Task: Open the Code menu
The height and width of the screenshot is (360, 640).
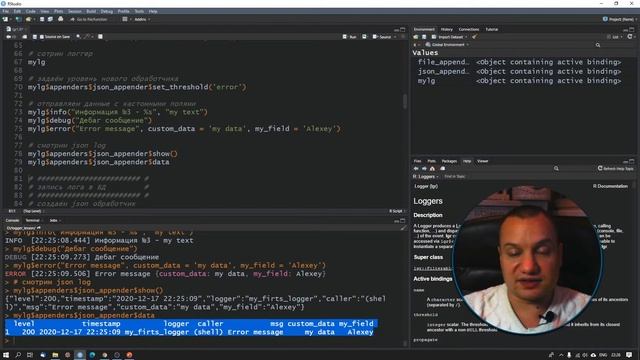Action: [31, 11]
